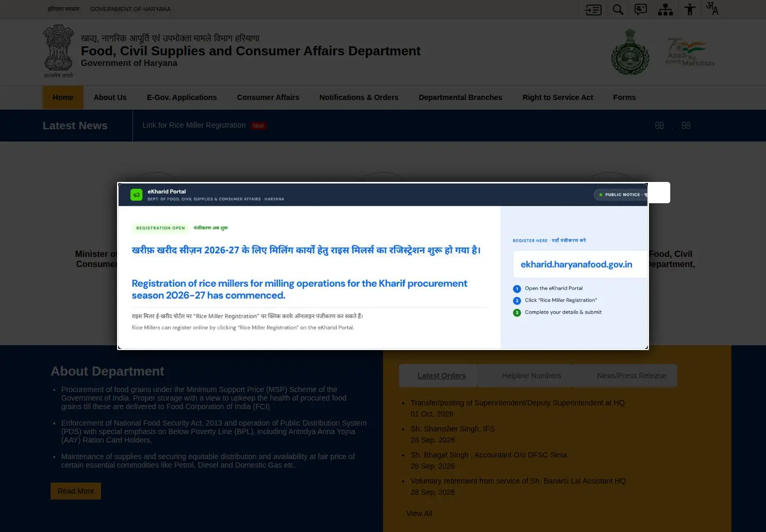The image size is (766, 532).
Task: Open the social media chat bubble icon
Action: [641, 10]
